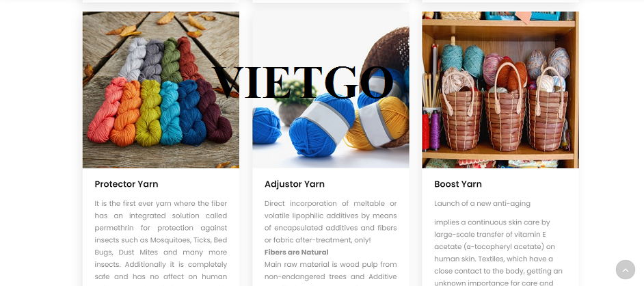This screenshot has height=286, width=644.
Task: Select the yarn baskets on shelf image
Action: (x=500, y=90)
